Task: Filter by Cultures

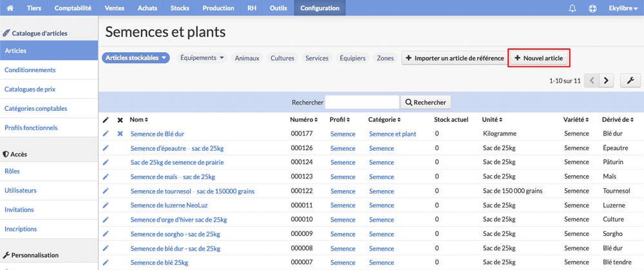Action: 282,58
